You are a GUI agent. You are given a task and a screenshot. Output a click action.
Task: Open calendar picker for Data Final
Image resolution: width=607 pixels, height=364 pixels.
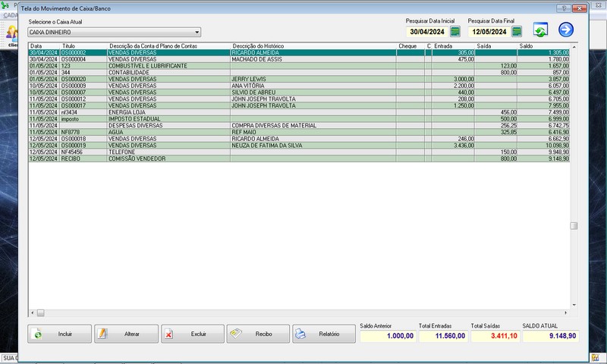tap(517, 32)
